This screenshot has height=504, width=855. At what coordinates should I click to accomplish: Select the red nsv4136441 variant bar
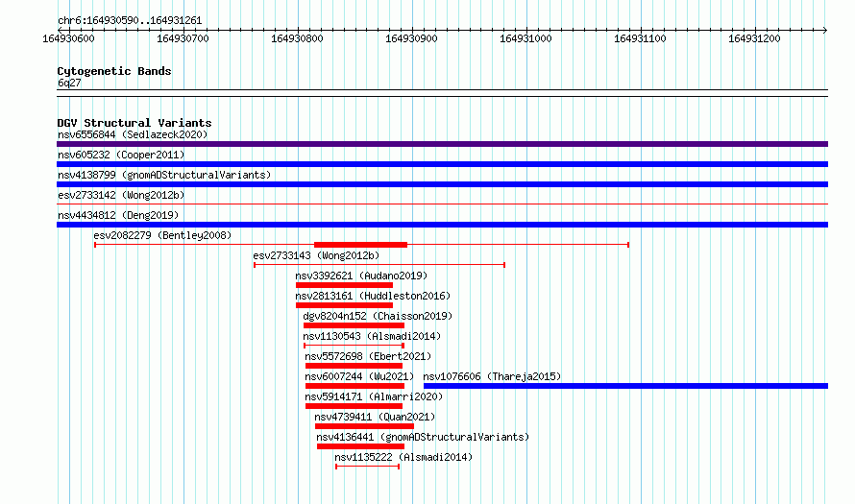360,446
